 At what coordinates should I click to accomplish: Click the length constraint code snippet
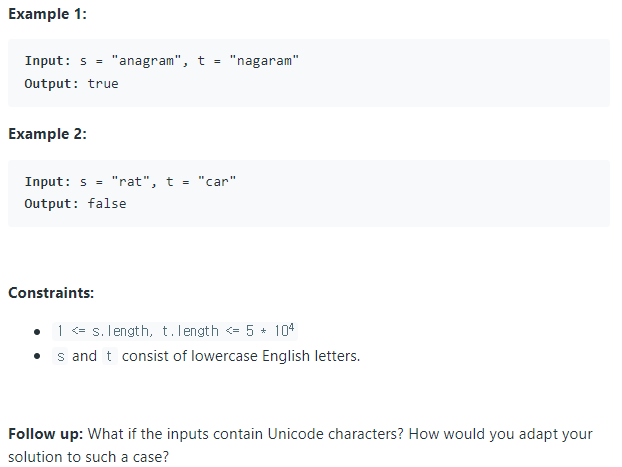(x=174, y=331)
